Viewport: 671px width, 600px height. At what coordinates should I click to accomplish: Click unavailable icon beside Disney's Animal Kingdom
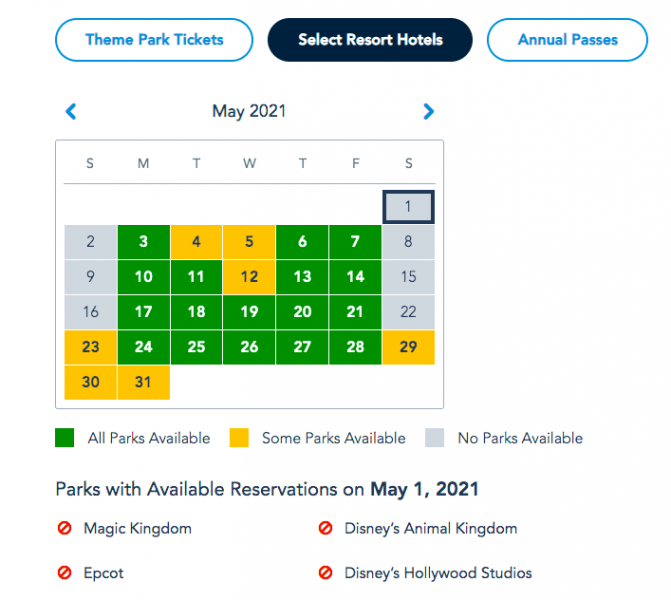pyautogui.click(x=325, y=528)
